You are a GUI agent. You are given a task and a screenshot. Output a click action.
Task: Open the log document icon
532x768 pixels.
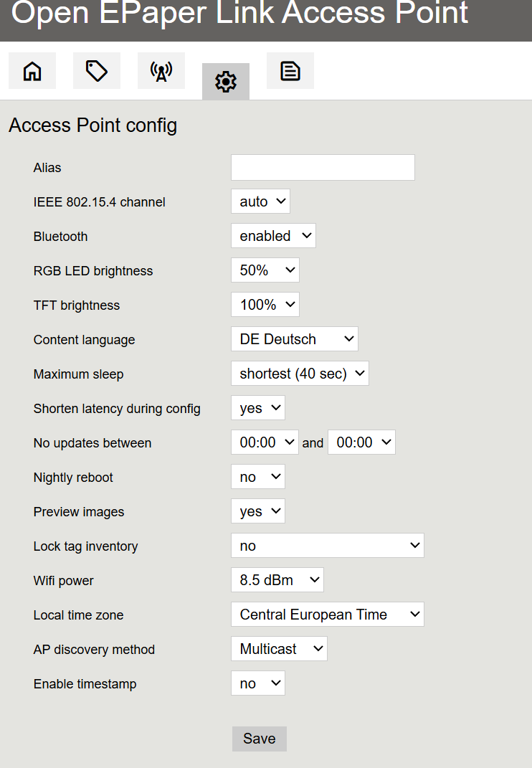tap(290, 70)
